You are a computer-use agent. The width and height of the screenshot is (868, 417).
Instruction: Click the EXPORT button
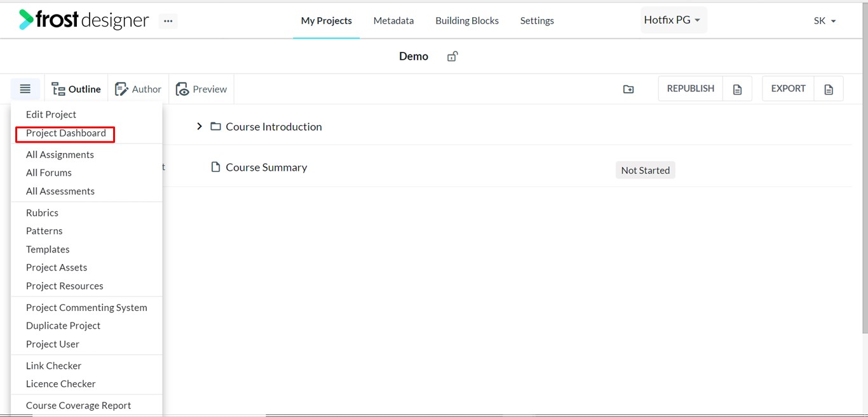pos(789,89)
